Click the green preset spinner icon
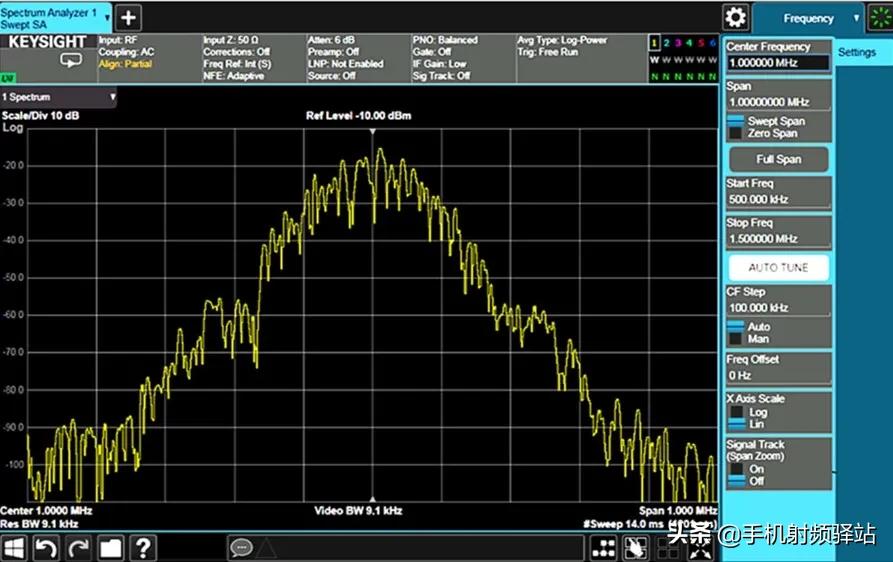Viewport: 893px width, 562px height. tap(878, 17)
